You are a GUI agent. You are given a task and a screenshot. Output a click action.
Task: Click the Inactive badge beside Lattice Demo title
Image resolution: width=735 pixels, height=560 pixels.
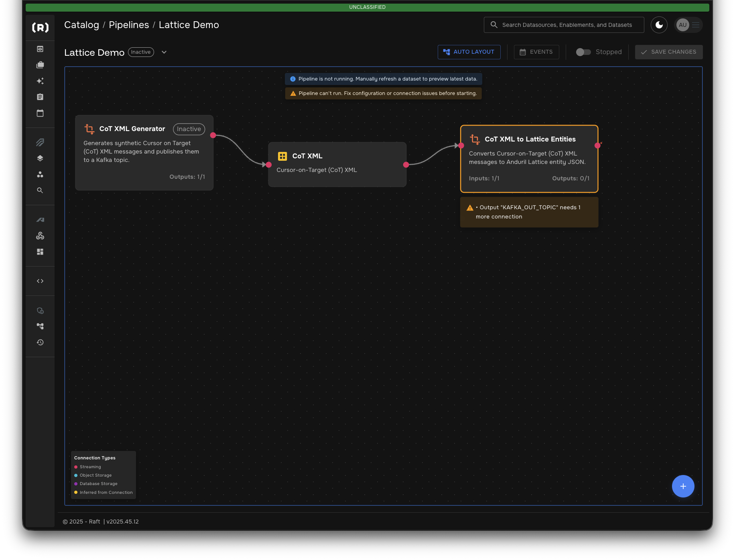point(141,52)
